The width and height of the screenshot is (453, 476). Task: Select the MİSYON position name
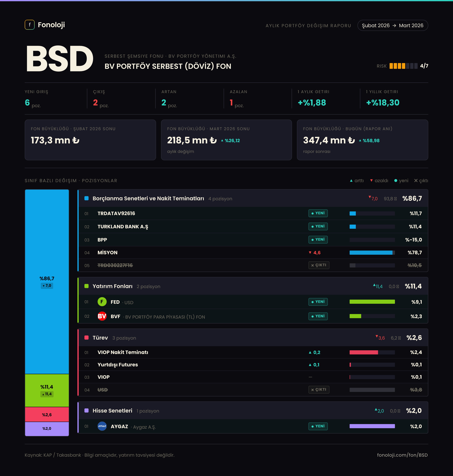click(x=107, y=252)
